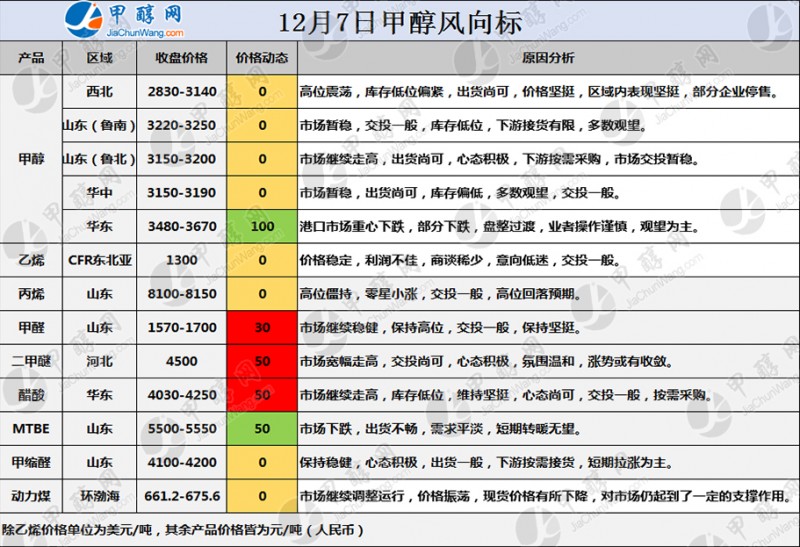Select the CFR东北亚 region cell
This screenshot has height=547, width=800.
(99, 260)
